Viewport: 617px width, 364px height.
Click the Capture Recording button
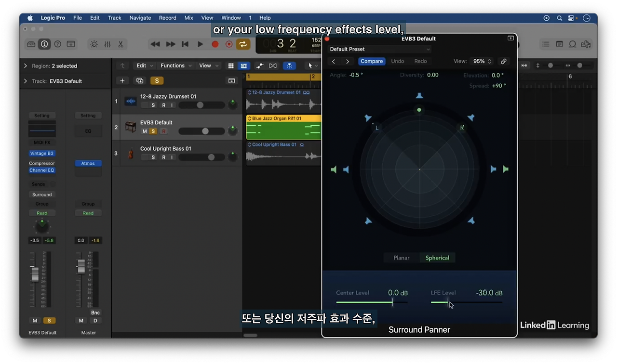coord(229,44)
